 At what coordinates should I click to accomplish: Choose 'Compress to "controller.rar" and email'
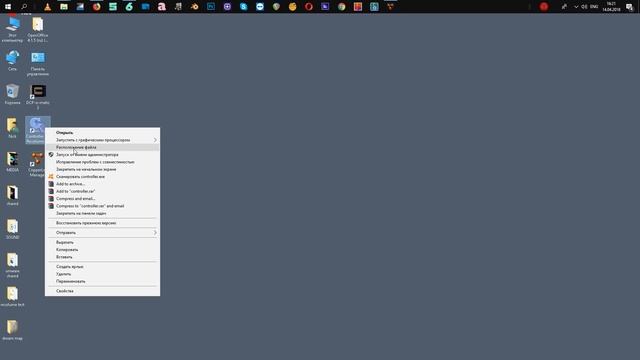pyautogui.click(x=102, y=206)
